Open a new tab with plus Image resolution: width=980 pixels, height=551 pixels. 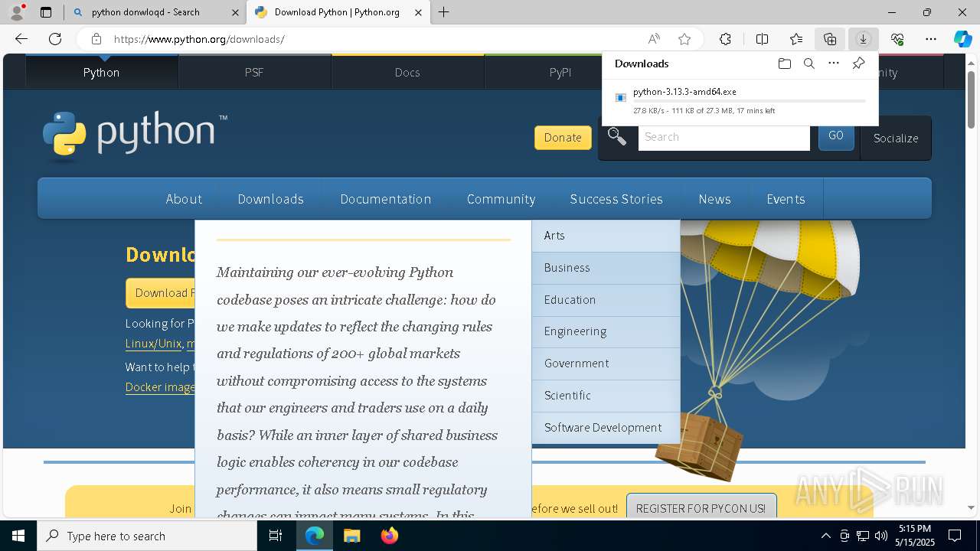[x=443, y=12]
